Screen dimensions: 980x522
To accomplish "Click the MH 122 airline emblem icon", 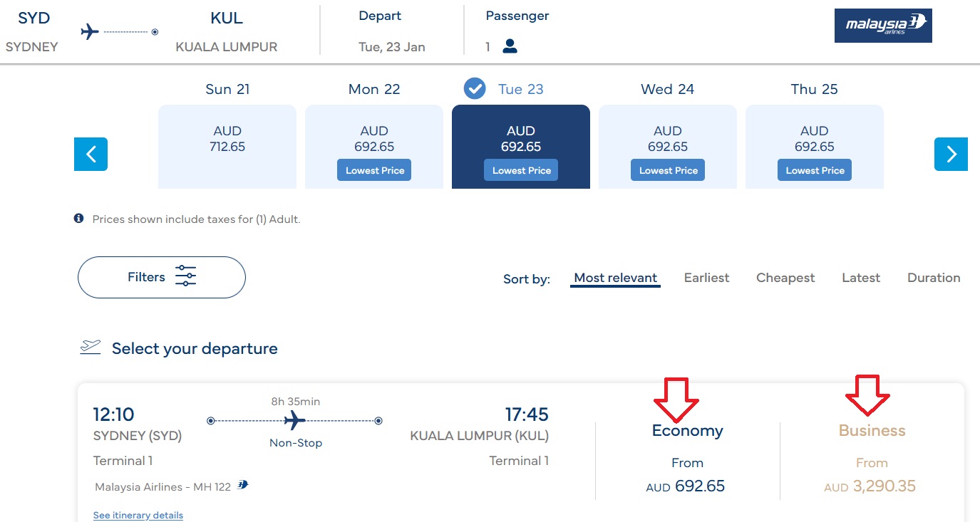I will [x=243, y=486].
